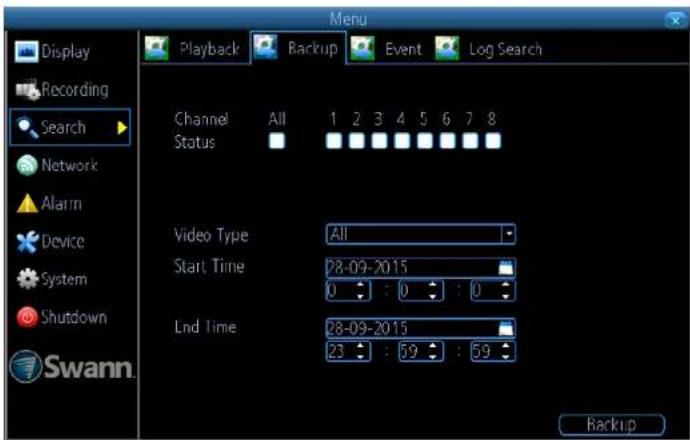The height and width of the screenshot is (440, 690).
Task: Open the Start Time calendar picker
Action: coord(506,268)
